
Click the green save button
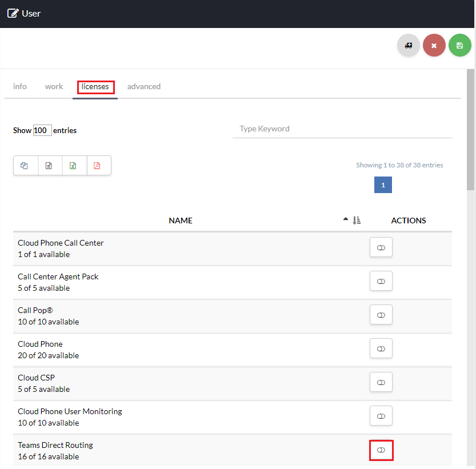pyautogui.click(x=459, y=46)
